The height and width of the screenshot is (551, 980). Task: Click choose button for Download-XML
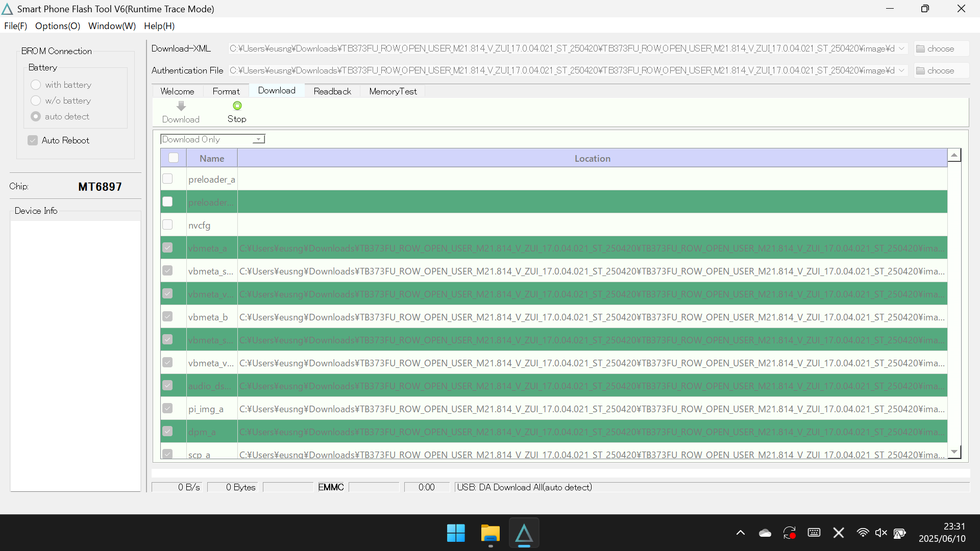(940, 48)
